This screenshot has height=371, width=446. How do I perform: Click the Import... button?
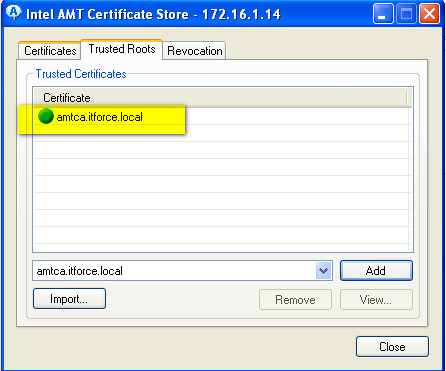point(69,299)
